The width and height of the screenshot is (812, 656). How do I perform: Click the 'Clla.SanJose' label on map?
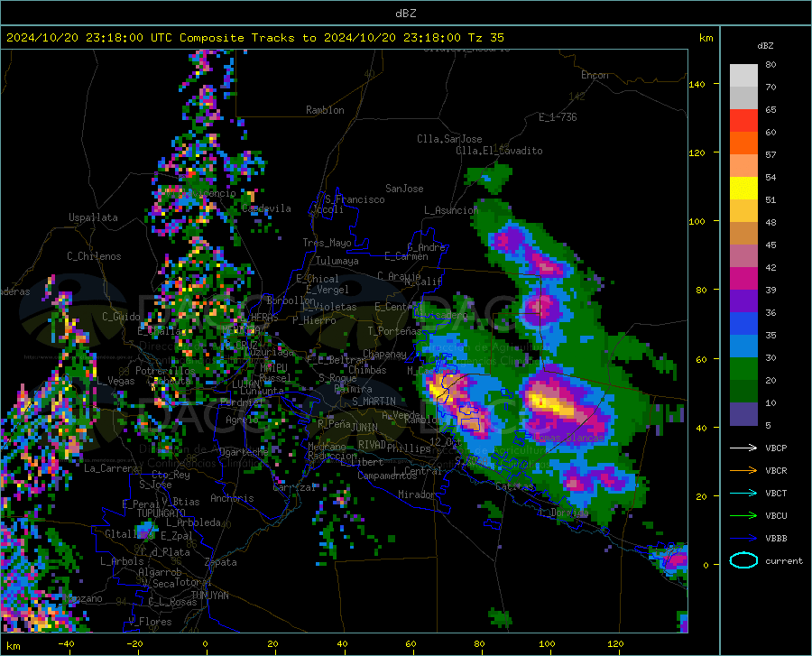[449, 139]
